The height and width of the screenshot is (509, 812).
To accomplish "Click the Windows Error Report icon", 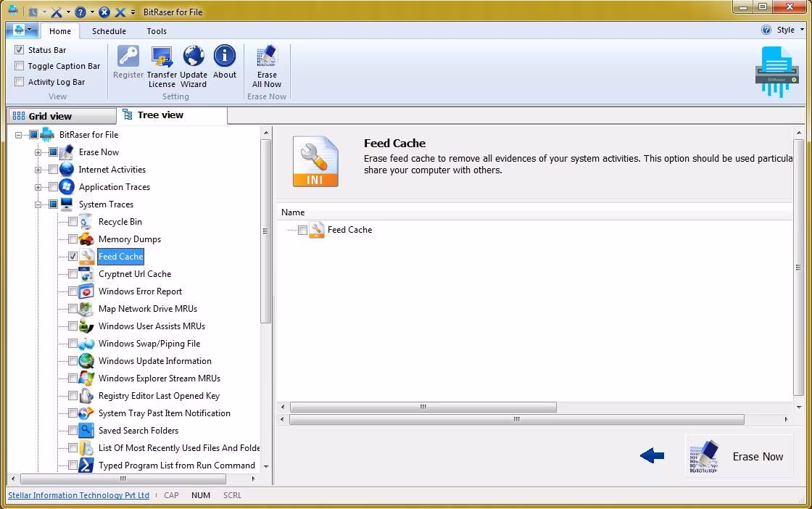I will point(86,291).
